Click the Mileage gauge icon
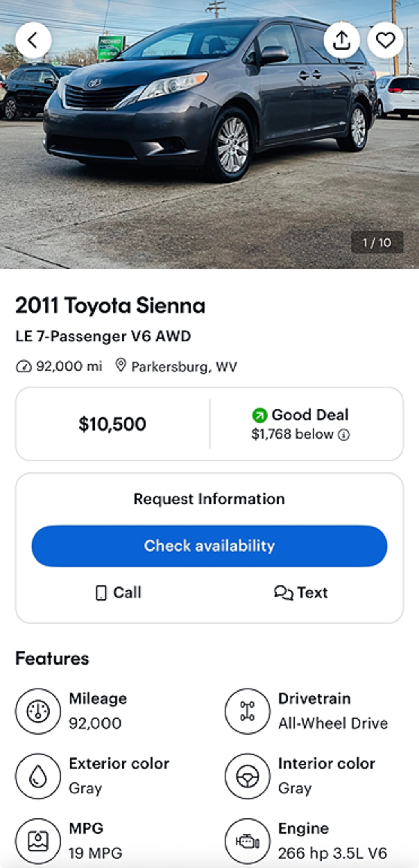This screenshot has width=419, height=868. (x=38, y=711)
